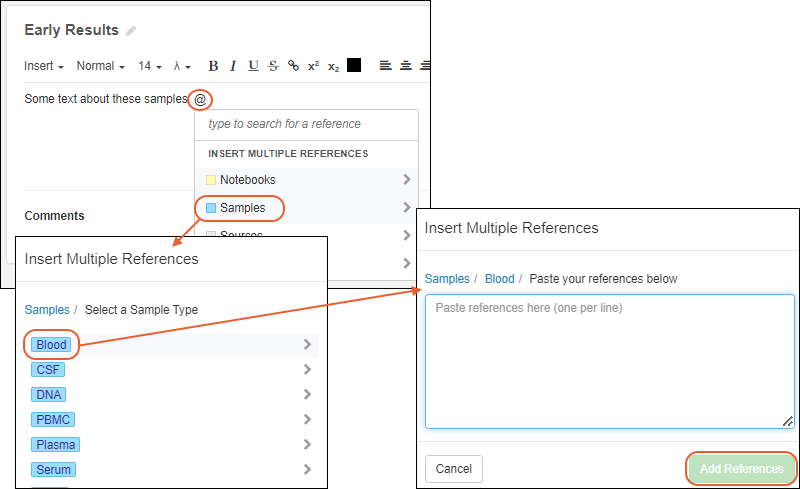Image resolution: width=800 pixels, height=489 pixels.
Task: Select Samples in the reference menu
Action: (241, 208)
